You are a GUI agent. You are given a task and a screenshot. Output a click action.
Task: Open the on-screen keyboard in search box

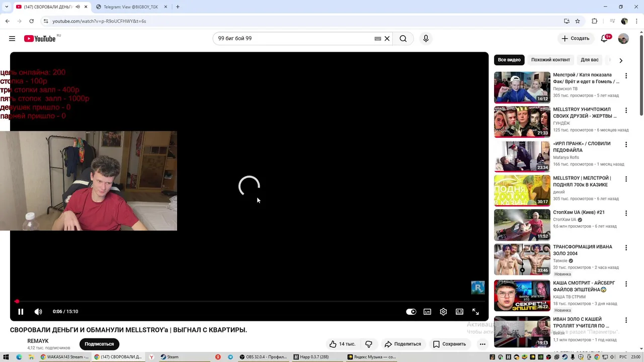click(x=378, y=39)
